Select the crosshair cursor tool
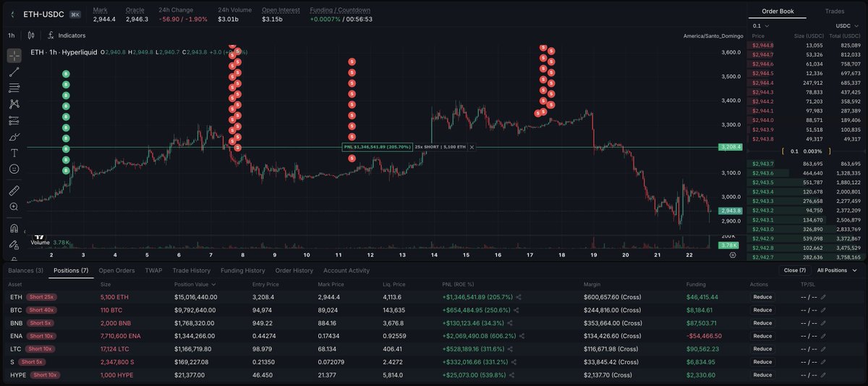The width and height of the screenshot is (868, 386). [x=14, y=55]
